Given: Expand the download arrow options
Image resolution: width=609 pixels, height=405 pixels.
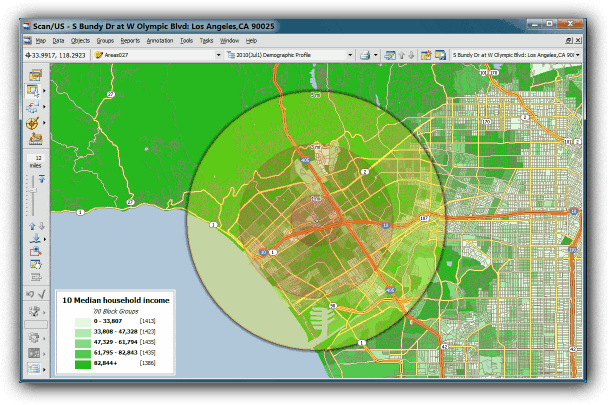Looking at the screenshot, I should pyautogui.click(x=44, y=239).
